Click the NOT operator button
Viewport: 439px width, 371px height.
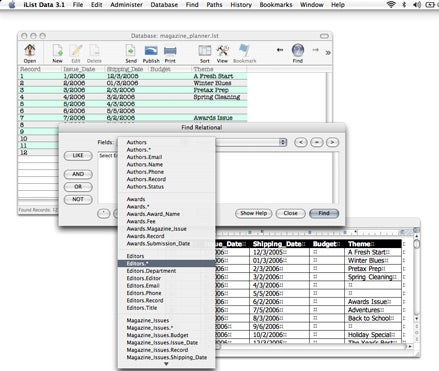coord(78,199)
